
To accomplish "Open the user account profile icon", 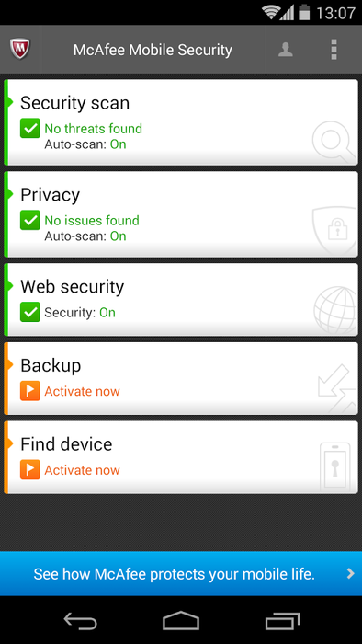I will pos(286,50).
